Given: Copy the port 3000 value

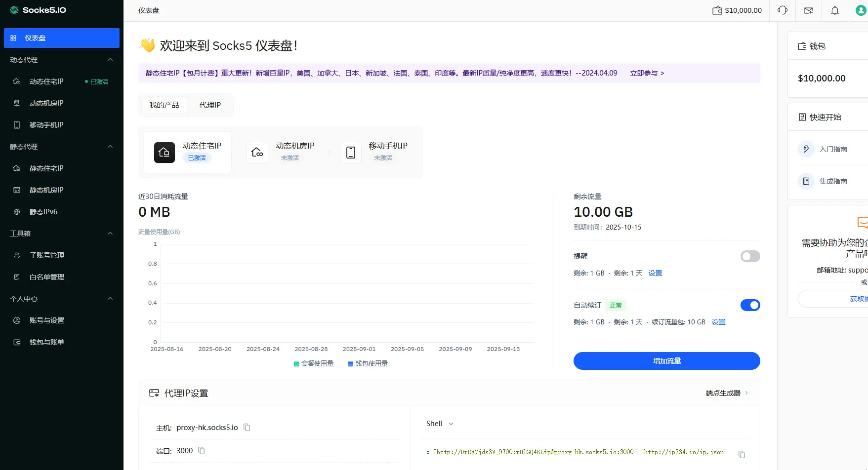Looking at the screenshot, I should click(202, 451).
